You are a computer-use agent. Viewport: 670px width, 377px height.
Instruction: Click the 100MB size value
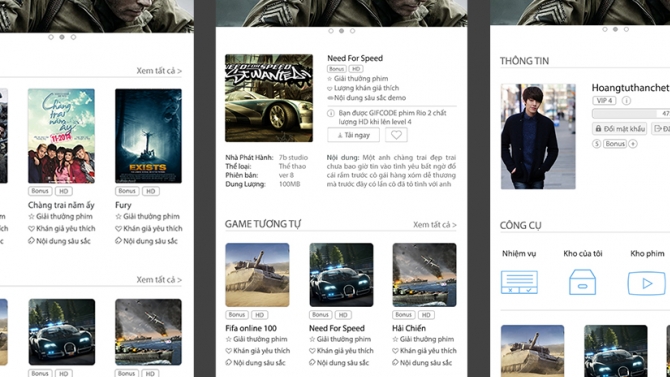(290, 184)
